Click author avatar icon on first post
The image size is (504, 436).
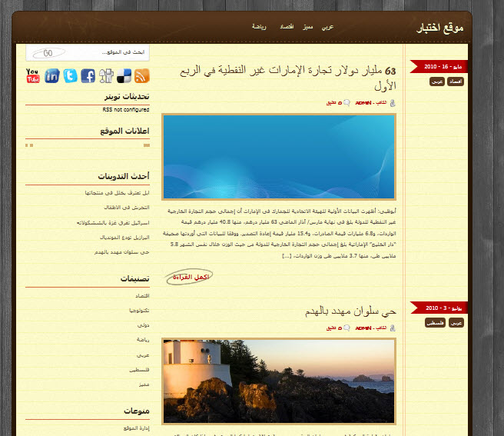[393, 103]
